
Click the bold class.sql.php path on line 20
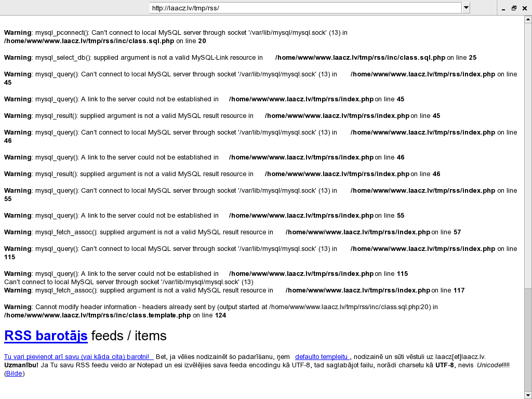click(89, 41)
